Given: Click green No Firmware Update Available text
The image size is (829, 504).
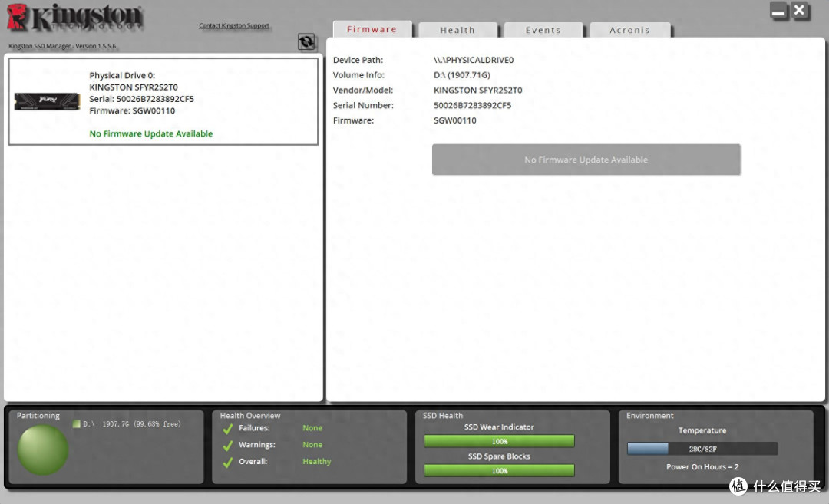Looking at the screenshot, I should click(x=150, y=133).
